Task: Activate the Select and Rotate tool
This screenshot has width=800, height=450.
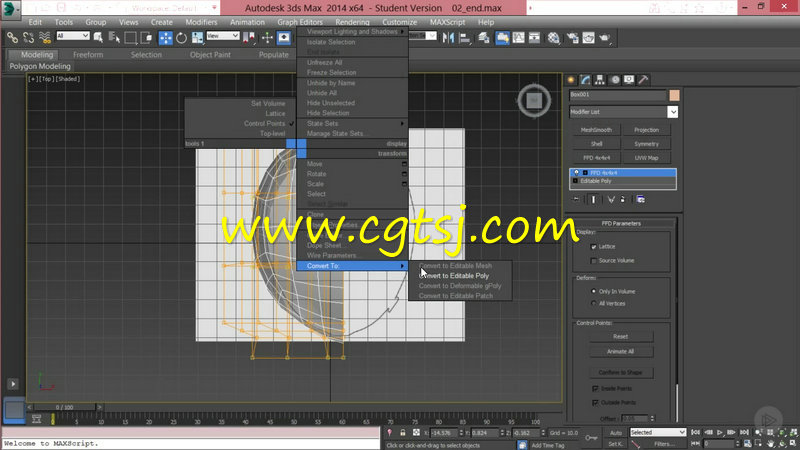Action: coord(182,37)
